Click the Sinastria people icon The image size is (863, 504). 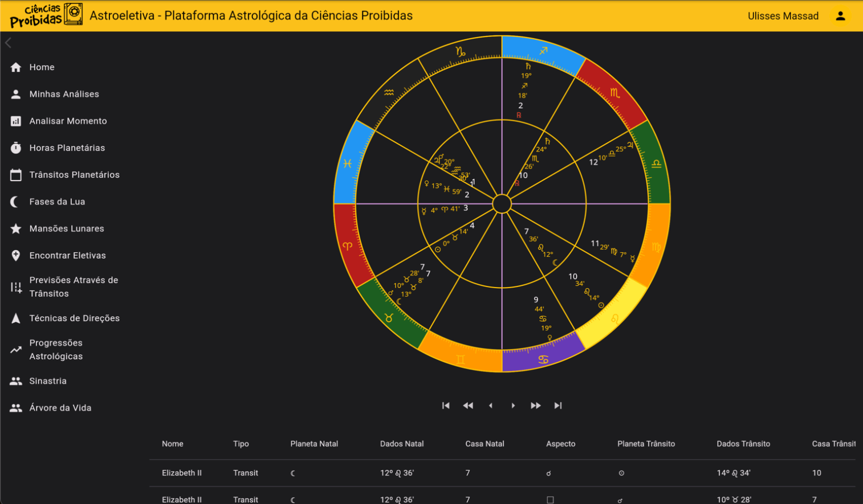click(x=16, y=381)
